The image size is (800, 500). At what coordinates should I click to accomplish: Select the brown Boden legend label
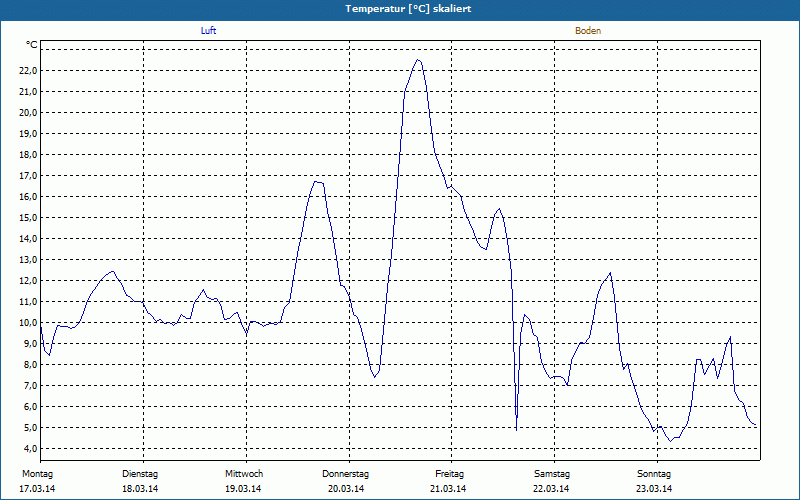(x=588, y=31)
